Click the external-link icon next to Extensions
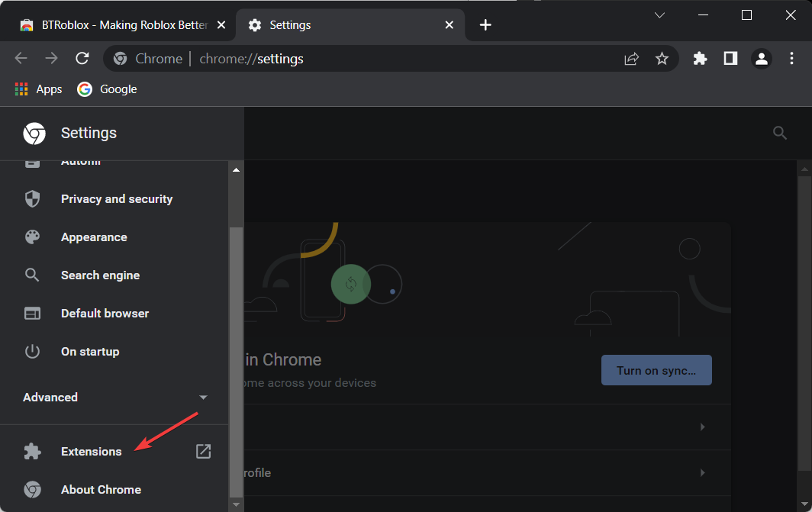 203,452
